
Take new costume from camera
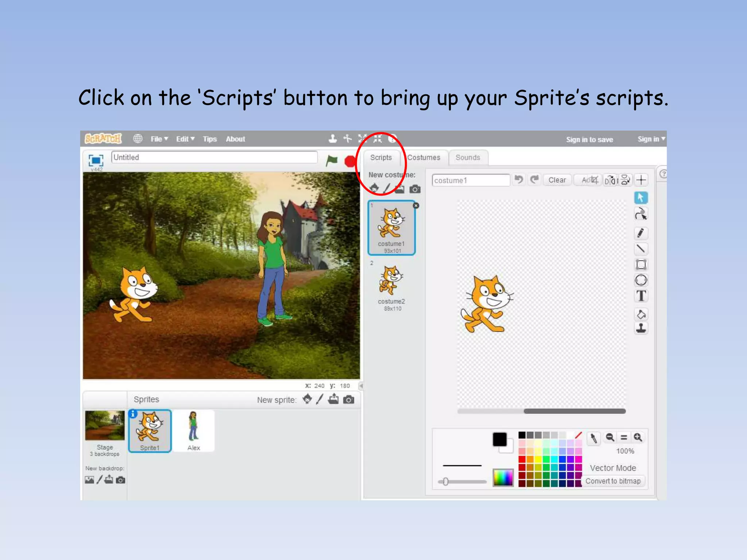click(415, 189)
